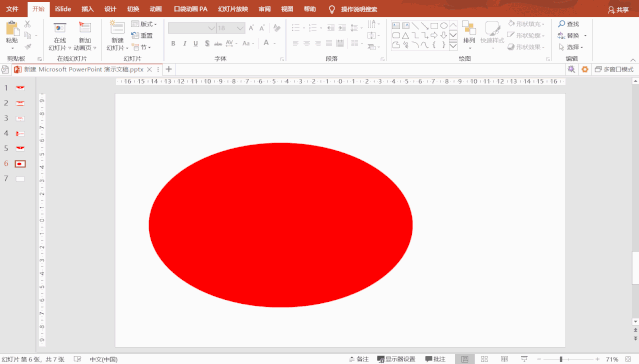The width and height of the screenshot is (639, 364).
Task: Click the Decrease indent icon
Action: click(x=331, y=28)
